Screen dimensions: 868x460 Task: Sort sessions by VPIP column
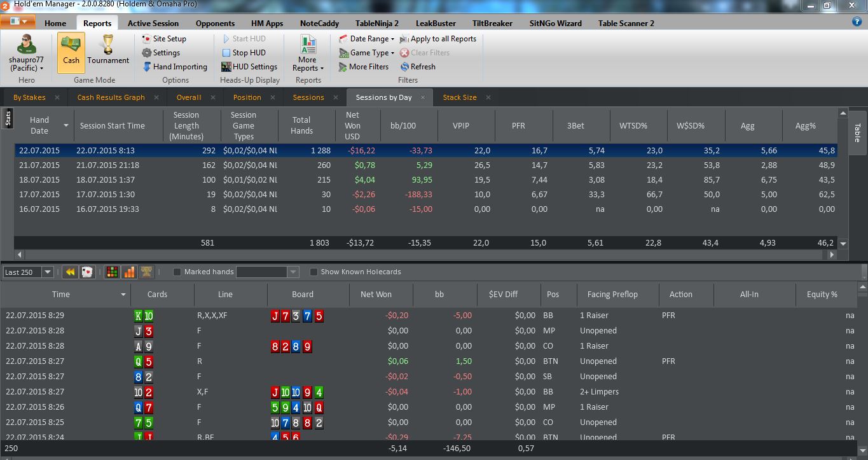(x=466, y=125)
